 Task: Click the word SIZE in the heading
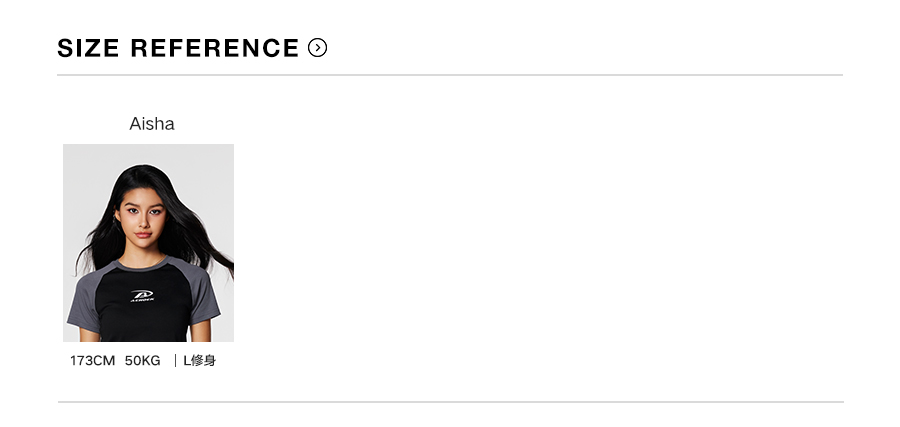tap(88, 48)
